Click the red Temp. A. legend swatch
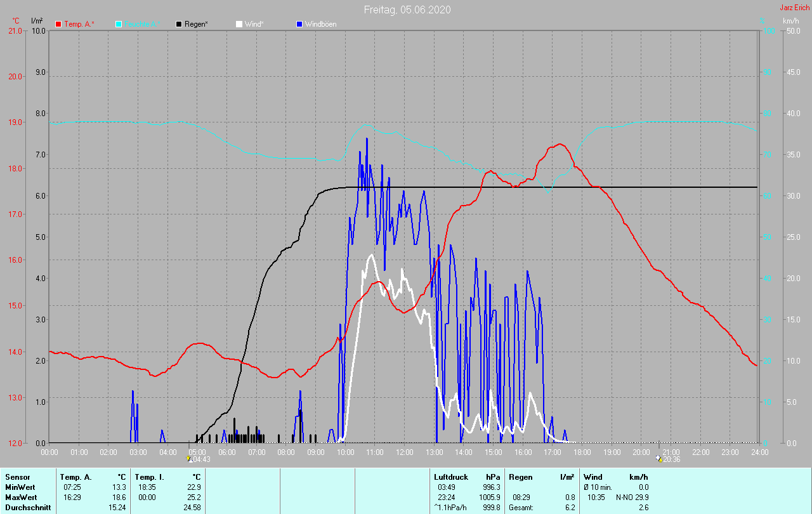The image size is (812, 514). coord(58,24)
